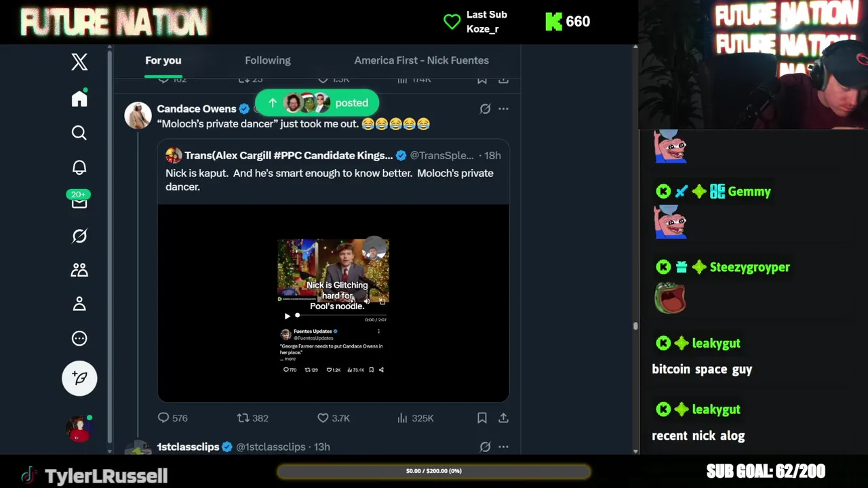Click Grok icon on 1stclassclips post
This screenshot has height=488, width=868.
(485, 447)
